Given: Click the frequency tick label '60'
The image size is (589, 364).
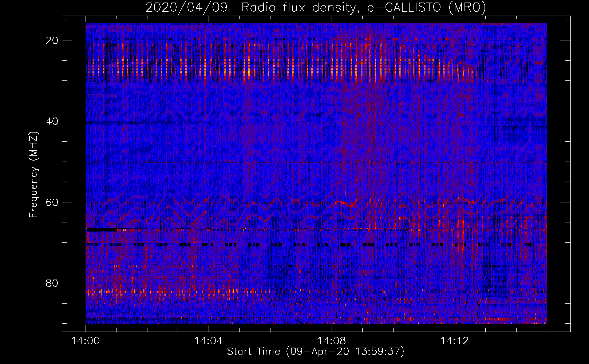Looking at the screenshot, I should click(52, 202).
